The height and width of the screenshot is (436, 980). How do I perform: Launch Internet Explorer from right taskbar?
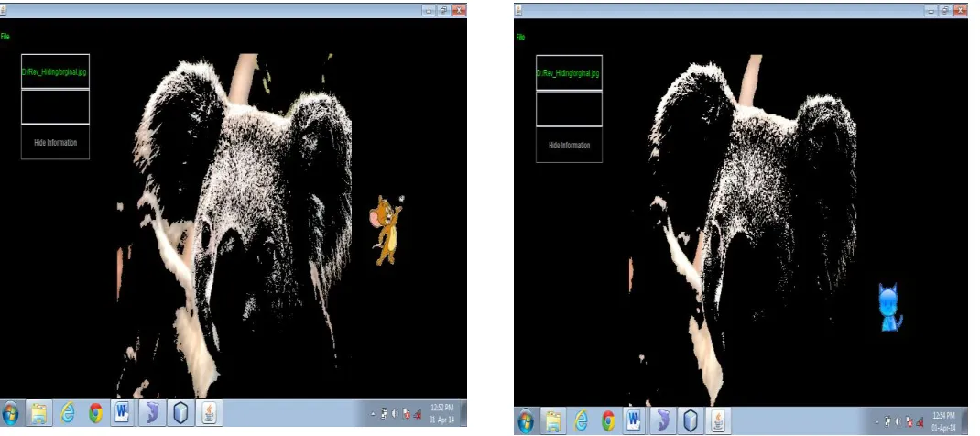pos(582,421)
